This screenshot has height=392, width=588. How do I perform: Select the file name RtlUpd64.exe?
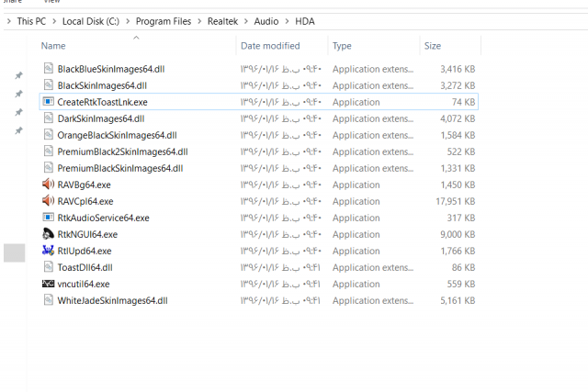click(85, 251)
